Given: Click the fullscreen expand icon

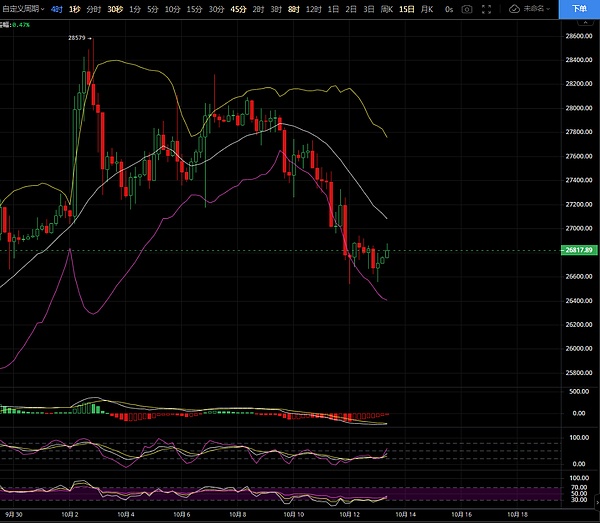Looking at the screenshot, I should click(x=488, y=8).
